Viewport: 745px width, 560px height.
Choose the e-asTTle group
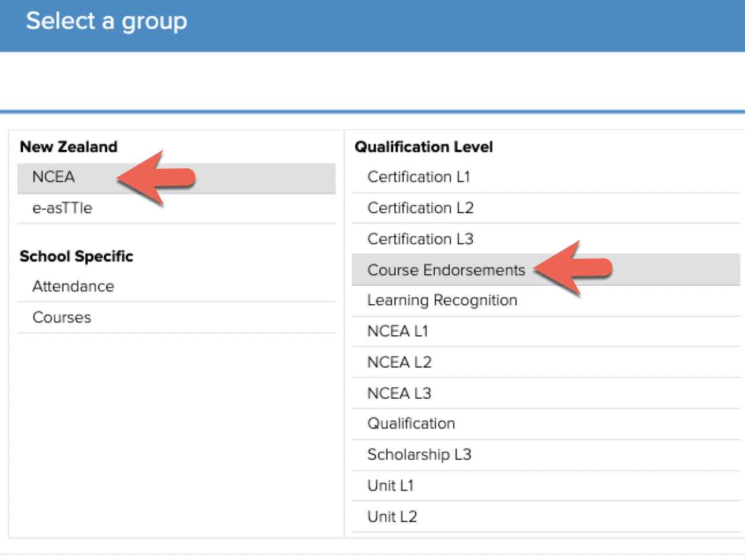coord(62,208)
